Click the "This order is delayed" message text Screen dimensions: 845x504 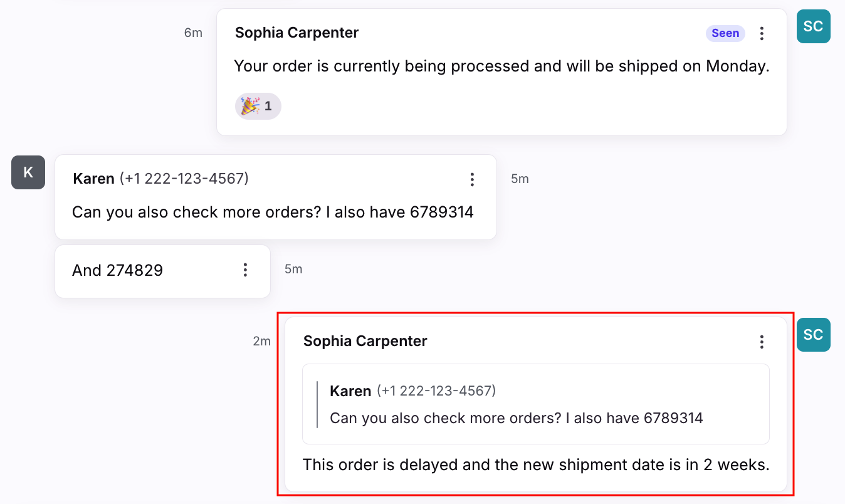tap(536, 465)
